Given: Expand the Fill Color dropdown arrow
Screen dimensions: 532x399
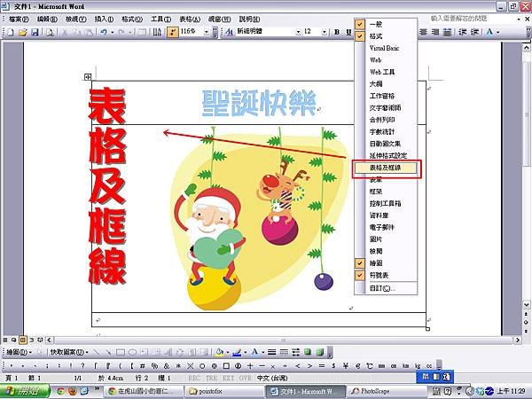Looking at the screenshot, I should tap(227, 353).
